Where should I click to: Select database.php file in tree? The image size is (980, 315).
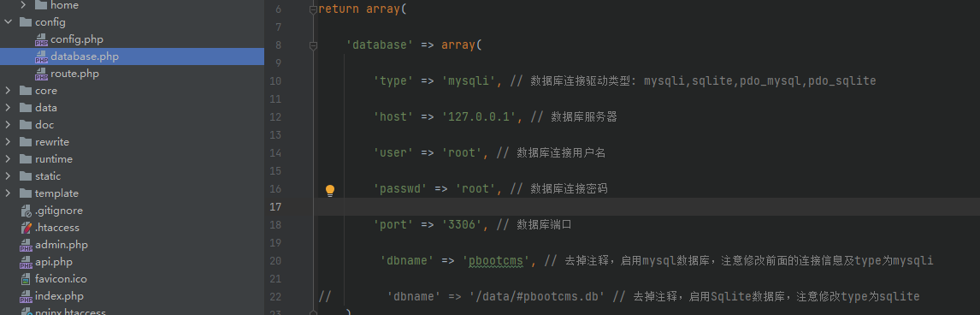coord(85,56)
